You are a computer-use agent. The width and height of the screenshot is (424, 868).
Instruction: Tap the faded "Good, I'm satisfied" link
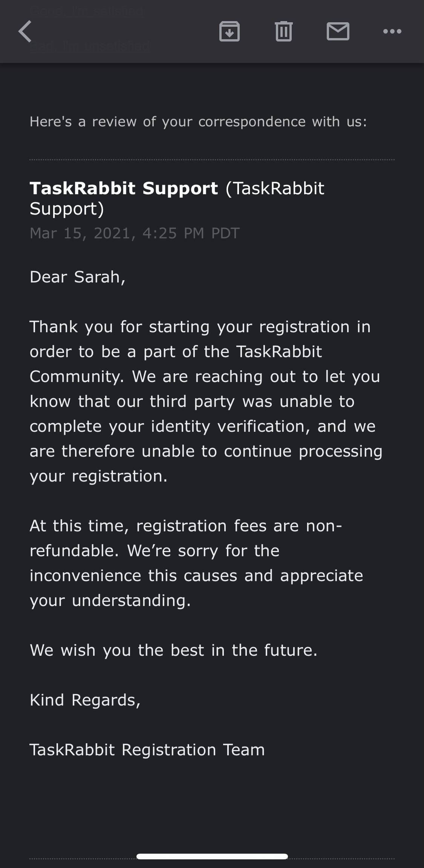86,11
